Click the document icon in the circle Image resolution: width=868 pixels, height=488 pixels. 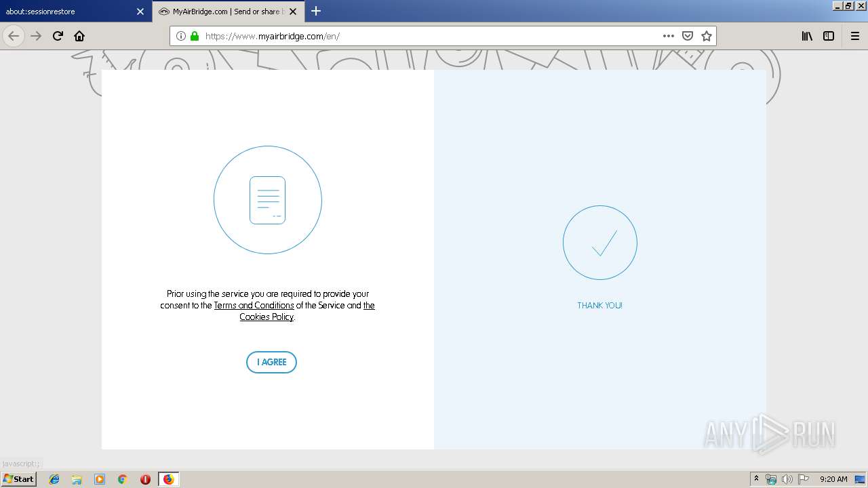tap(268, 200)
